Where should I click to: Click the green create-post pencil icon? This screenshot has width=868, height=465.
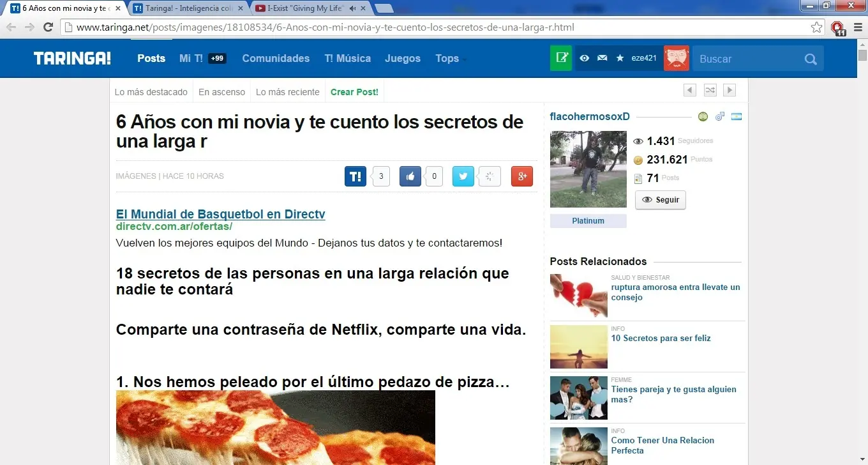click(562, 58)
